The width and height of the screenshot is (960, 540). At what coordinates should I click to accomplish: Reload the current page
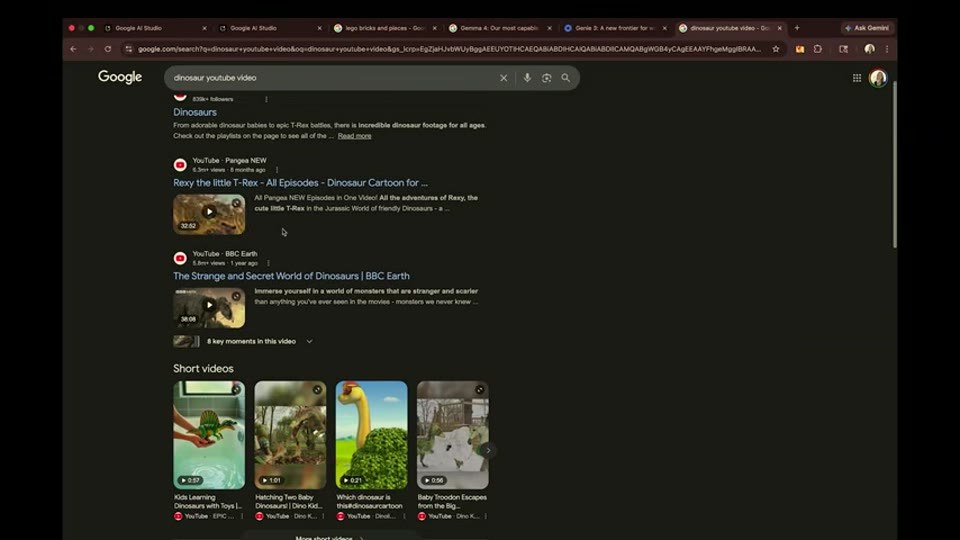[108, 49]
